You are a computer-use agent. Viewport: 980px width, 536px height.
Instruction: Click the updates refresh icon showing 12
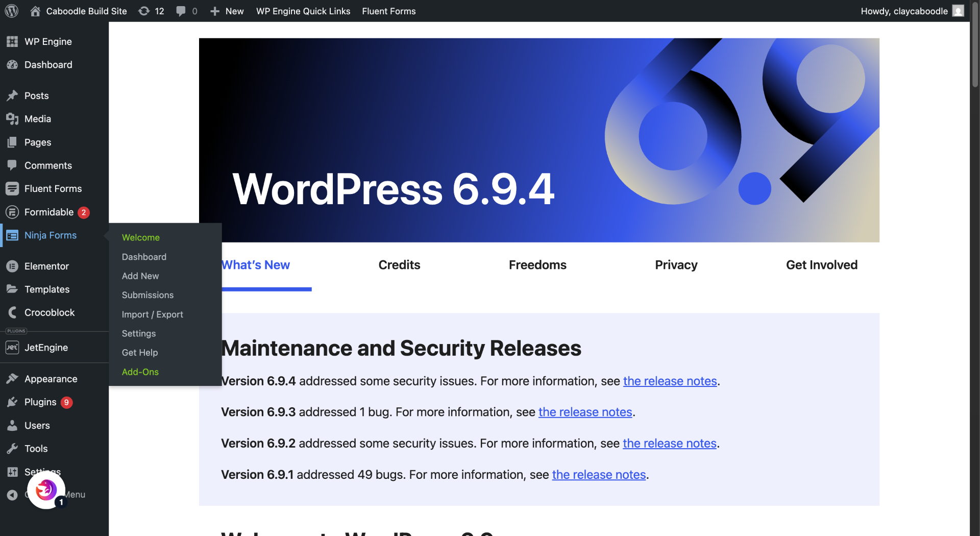point(144,11)
